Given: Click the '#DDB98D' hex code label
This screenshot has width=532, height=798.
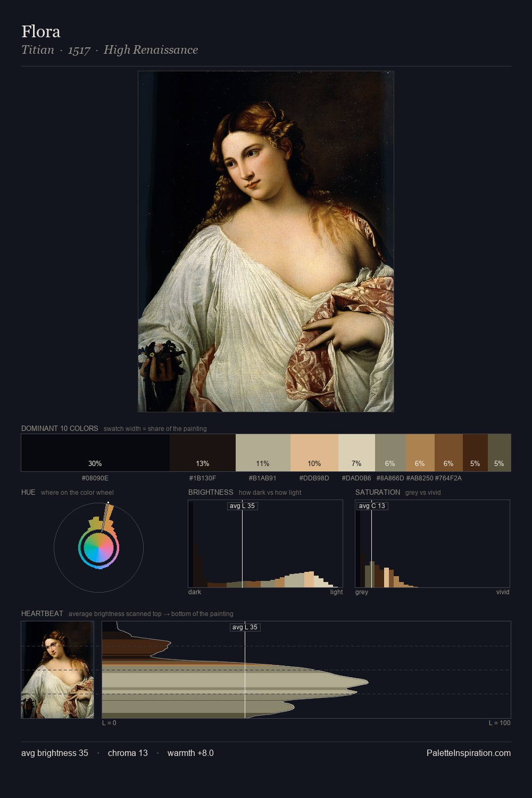Looking at the screenshot, I should pyautogui.click(x=314, y=478).
